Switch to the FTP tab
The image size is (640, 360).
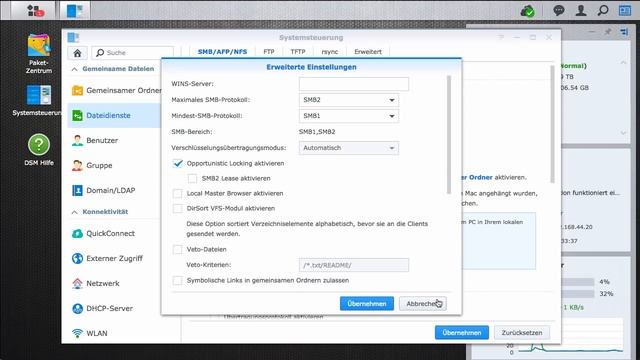tap(269, 52)
